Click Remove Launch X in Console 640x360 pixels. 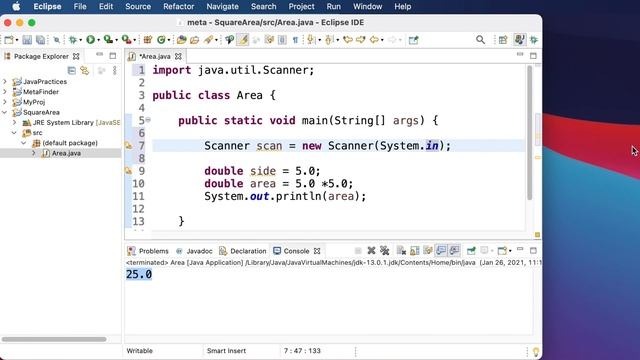pos(371,250)
